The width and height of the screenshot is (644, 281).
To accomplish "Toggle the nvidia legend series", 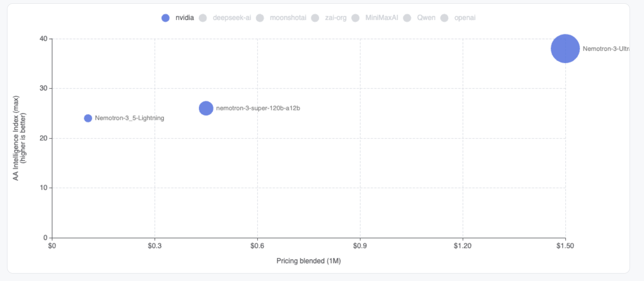I will point(177,18).
